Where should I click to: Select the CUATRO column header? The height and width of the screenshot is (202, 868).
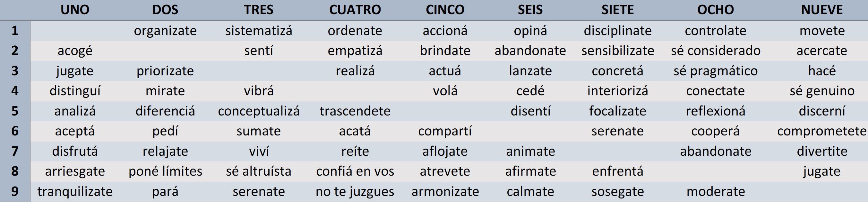(355, 10)
